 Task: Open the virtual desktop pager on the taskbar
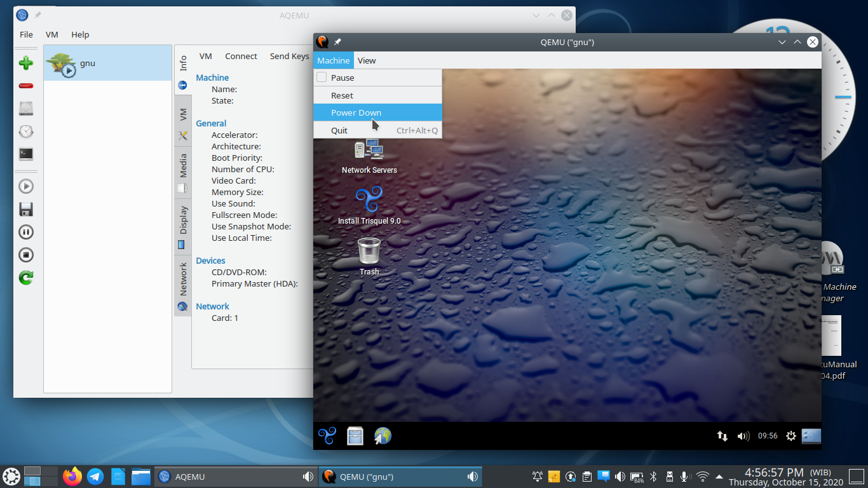[x=41, y=476]
